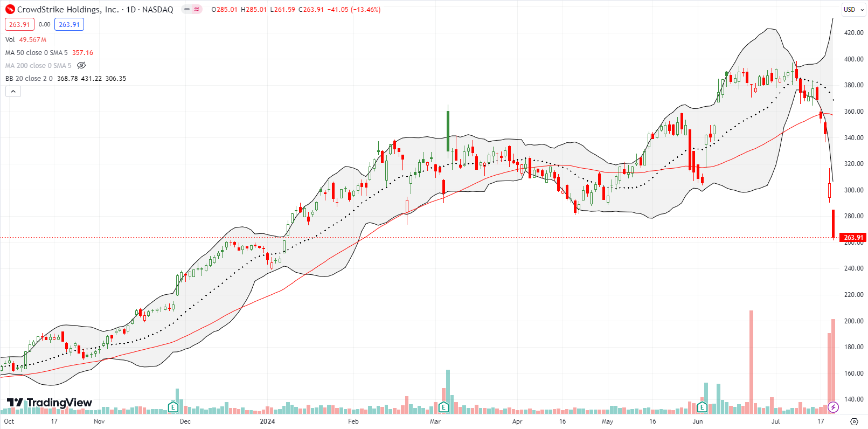Click the purple lightning latest-news icon
The height and width of the screenshot is (429, 868).
click(x=833, y=407)
